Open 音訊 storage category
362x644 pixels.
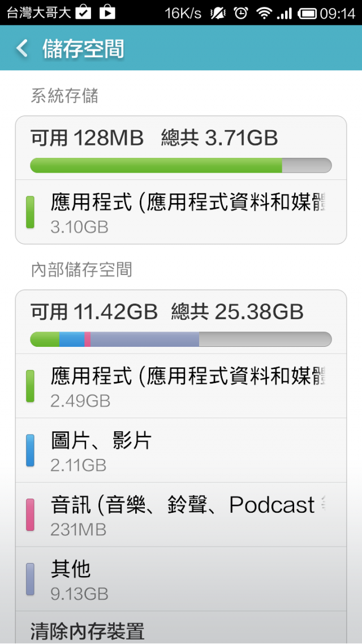pyautogui.click(x=181, y=514)
